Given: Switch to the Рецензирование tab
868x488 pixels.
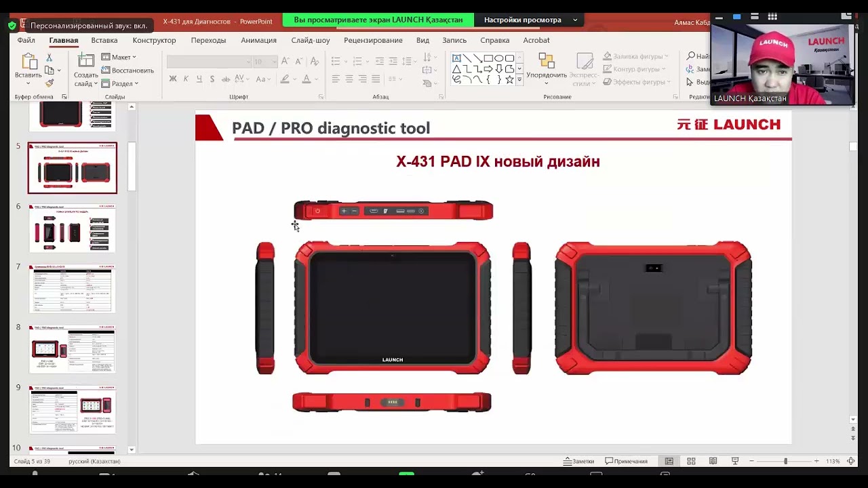Looking at the screenshot, I should point(373,40).
